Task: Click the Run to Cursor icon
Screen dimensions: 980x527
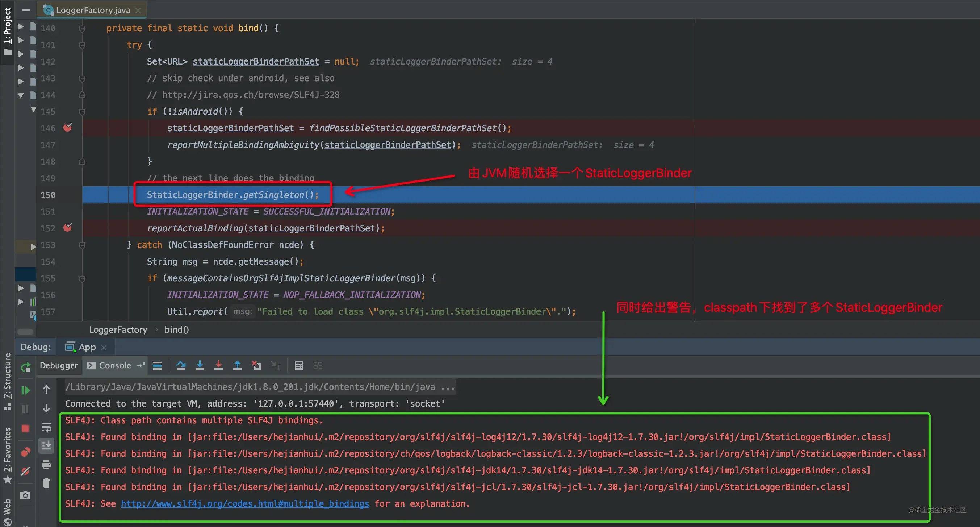Action: (x=276, y=366)
